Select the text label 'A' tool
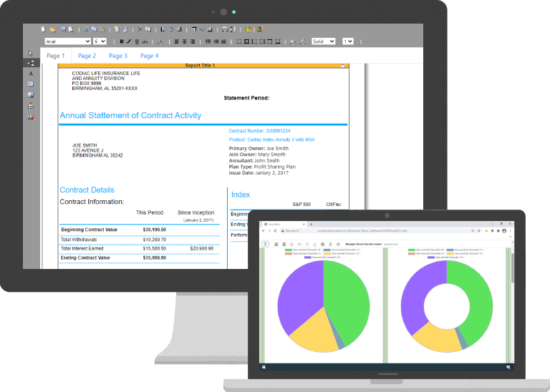Image resolution: width=550 pixels, height=392 pixels. (31, 74)
